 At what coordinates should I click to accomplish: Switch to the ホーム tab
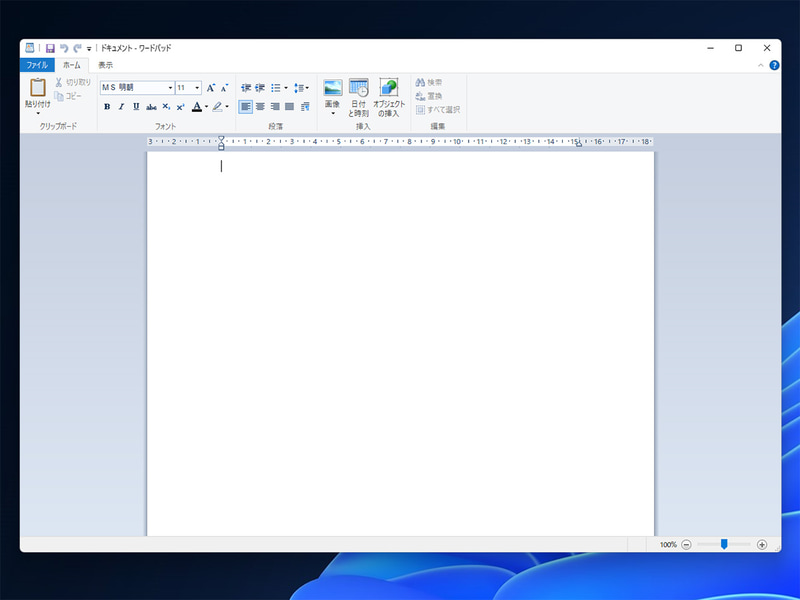[71, 65]
